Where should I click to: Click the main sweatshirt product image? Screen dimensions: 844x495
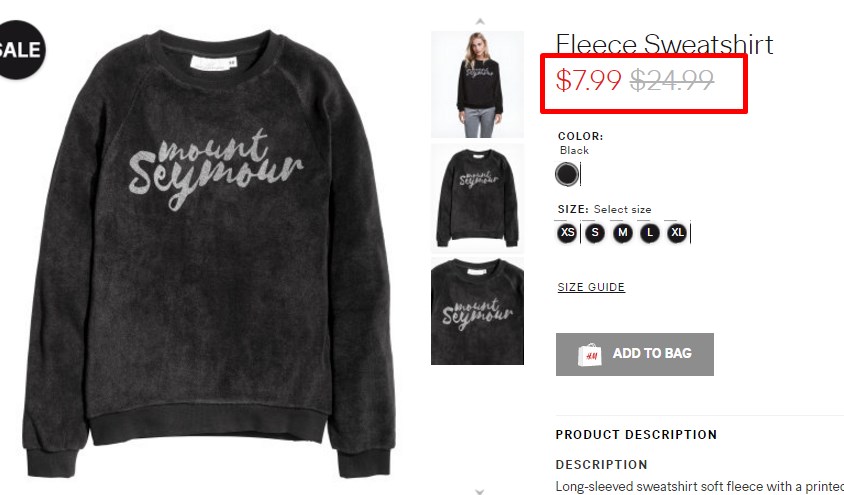[x=209, y=253]
